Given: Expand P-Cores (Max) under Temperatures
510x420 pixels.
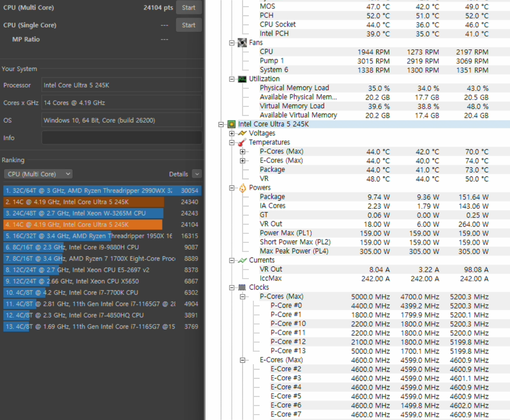Looking at the screenshot, I should pyautogui.click(x=243, y=152).
